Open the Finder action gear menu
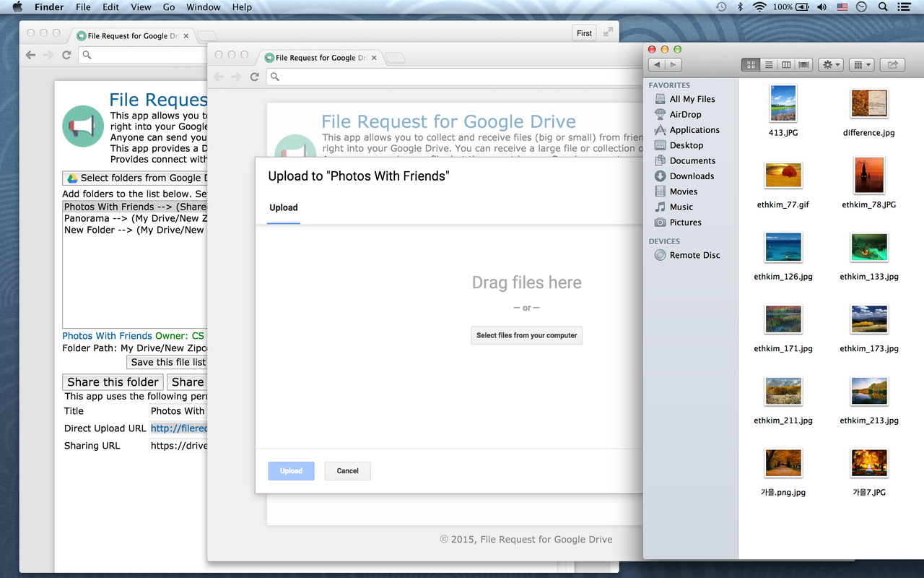The width and height of the screenshot is (924, 578). point(831,65)
